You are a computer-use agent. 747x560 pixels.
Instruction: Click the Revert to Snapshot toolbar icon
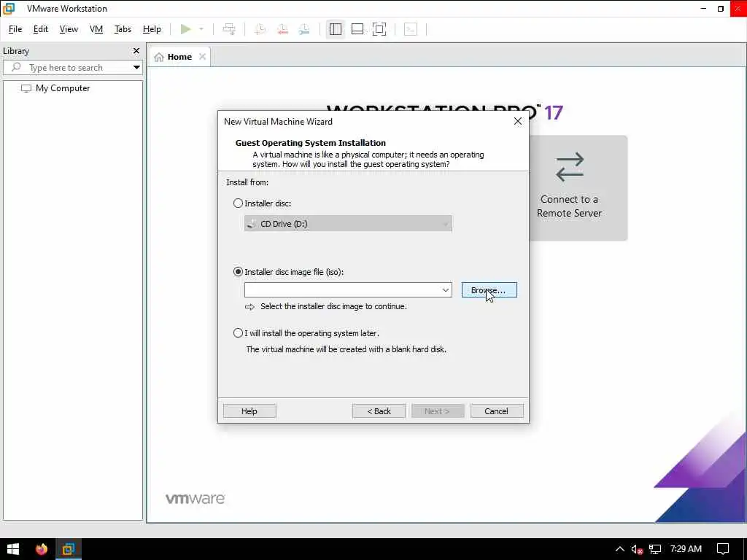tap(282, 29)
